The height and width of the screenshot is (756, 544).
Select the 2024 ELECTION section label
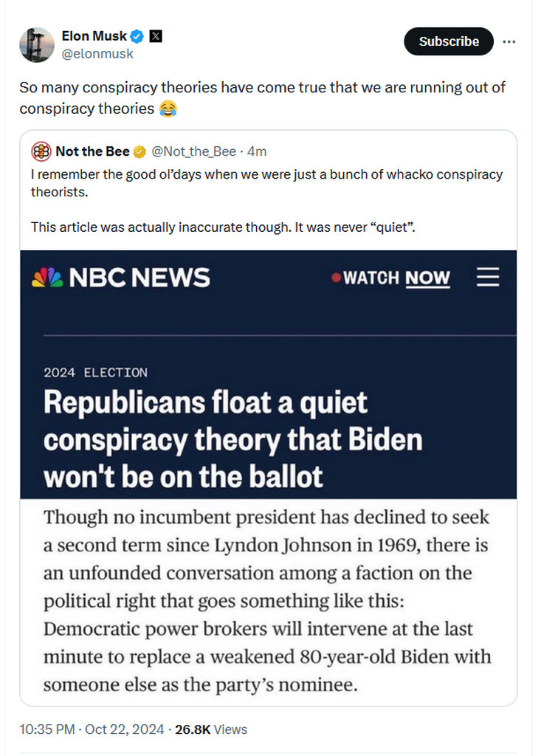(x=95, y=373)
